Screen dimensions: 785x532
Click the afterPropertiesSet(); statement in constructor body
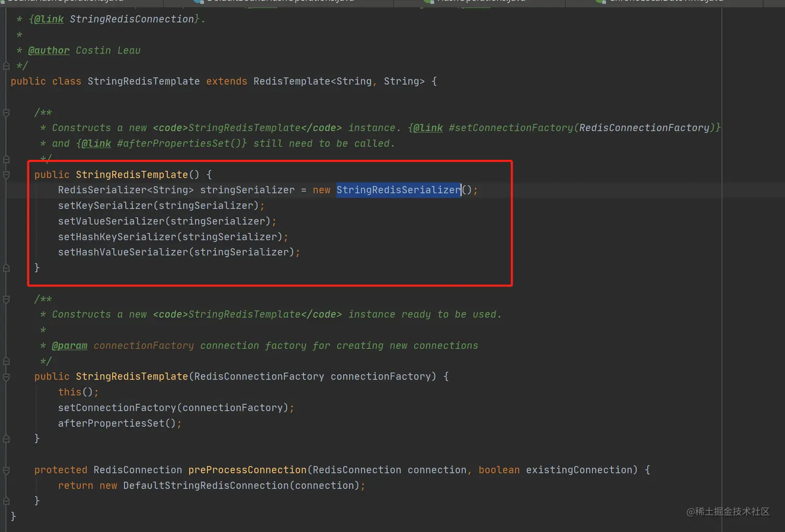pos(120,424)
